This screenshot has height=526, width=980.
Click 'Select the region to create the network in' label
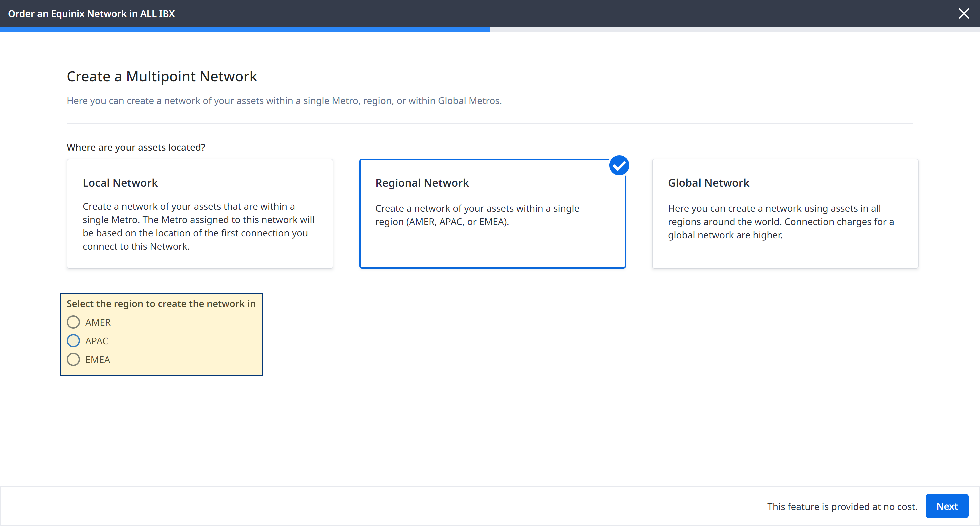(x=161, y=304)
